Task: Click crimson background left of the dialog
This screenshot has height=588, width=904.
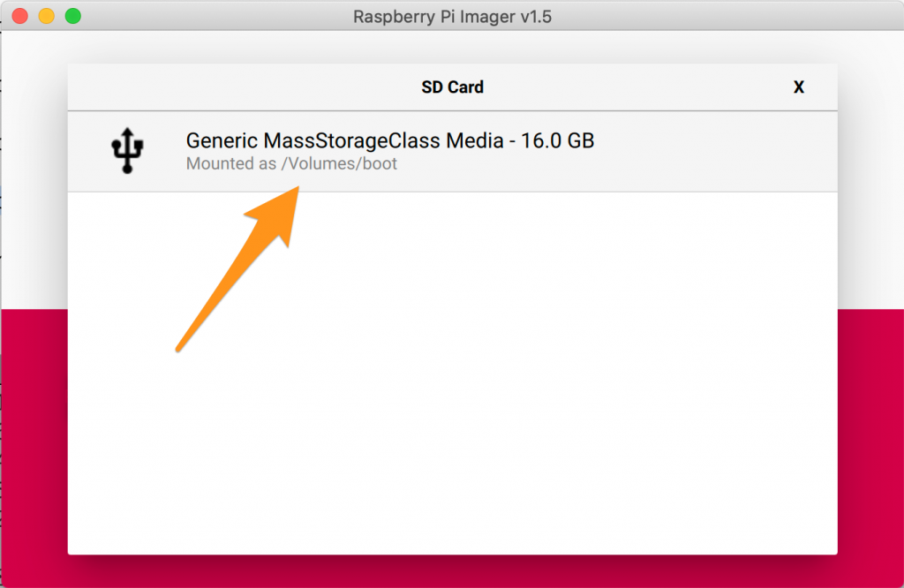Action: pyautogui.click(x=34, y=444)
